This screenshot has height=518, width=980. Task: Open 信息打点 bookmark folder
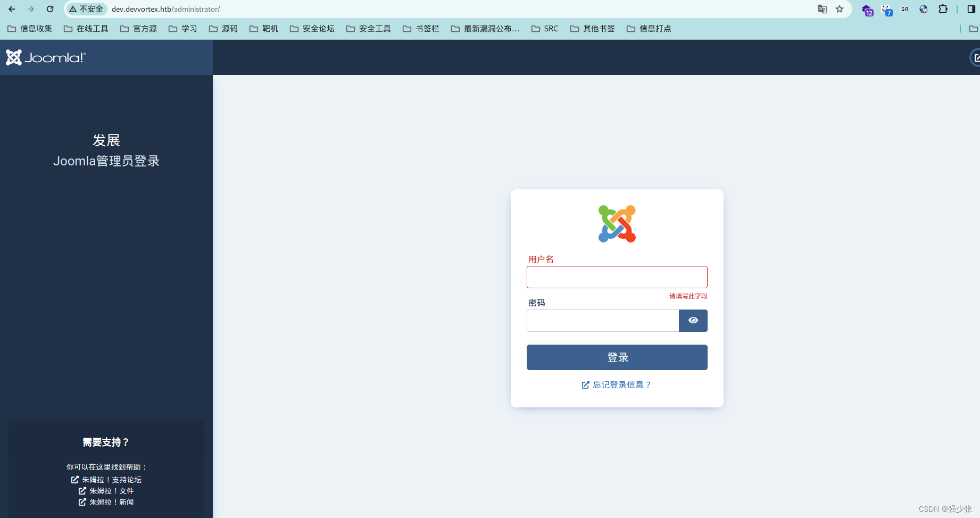[x=649, y=29]
